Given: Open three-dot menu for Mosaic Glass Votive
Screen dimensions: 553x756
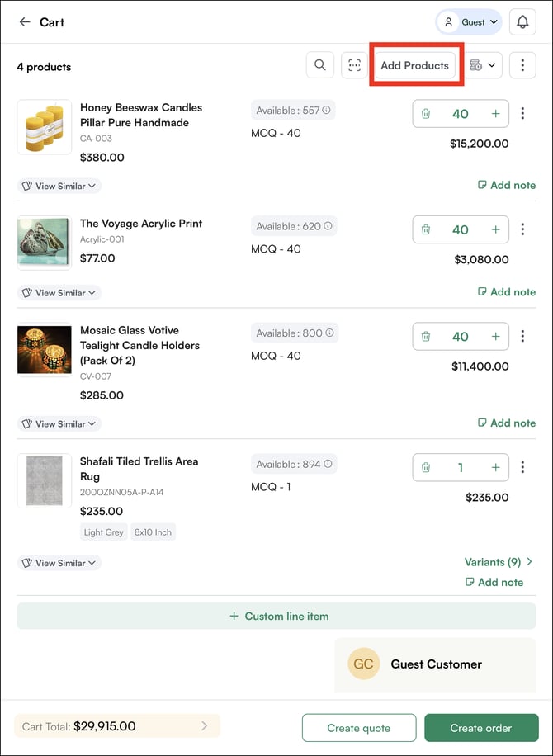Looking at the screenshot, I should pos(522,336).
